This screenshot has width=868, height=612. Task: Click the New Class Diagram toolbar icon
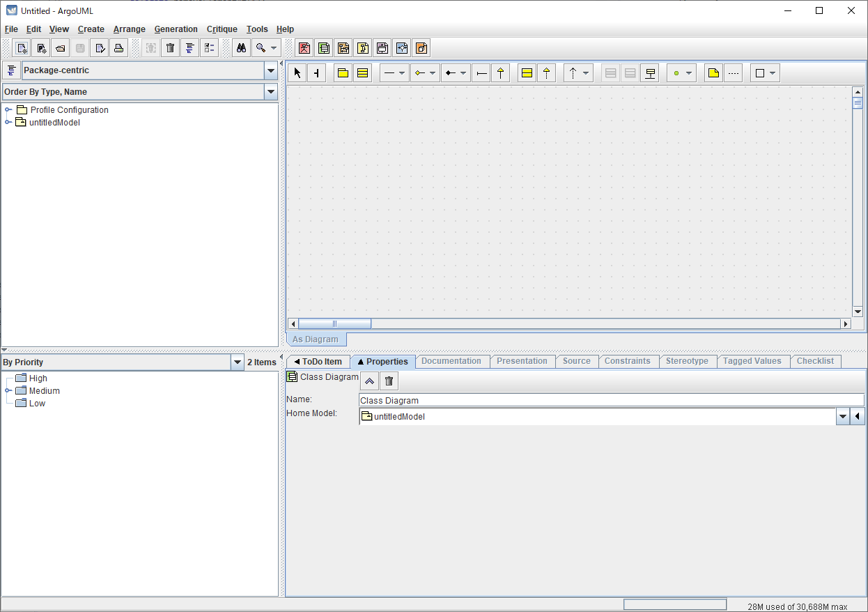(x=324, y=48)
